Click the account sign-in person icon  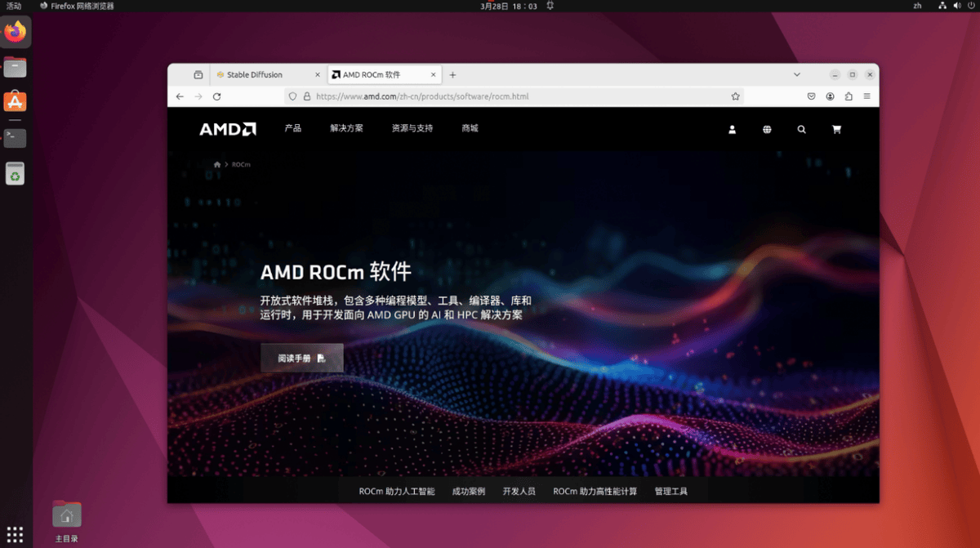tap(732, 129)
